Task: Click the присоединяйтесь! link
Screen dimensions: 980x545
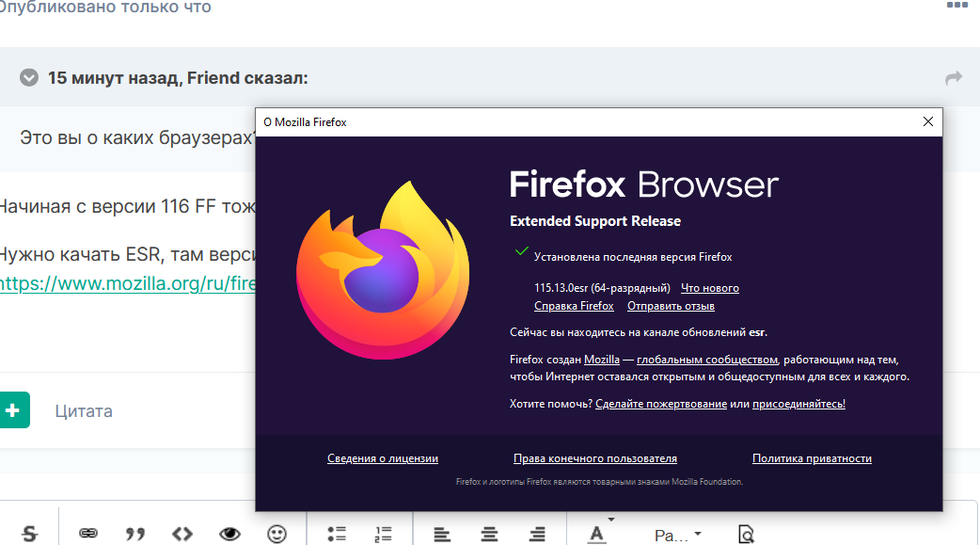Action: 798,404
